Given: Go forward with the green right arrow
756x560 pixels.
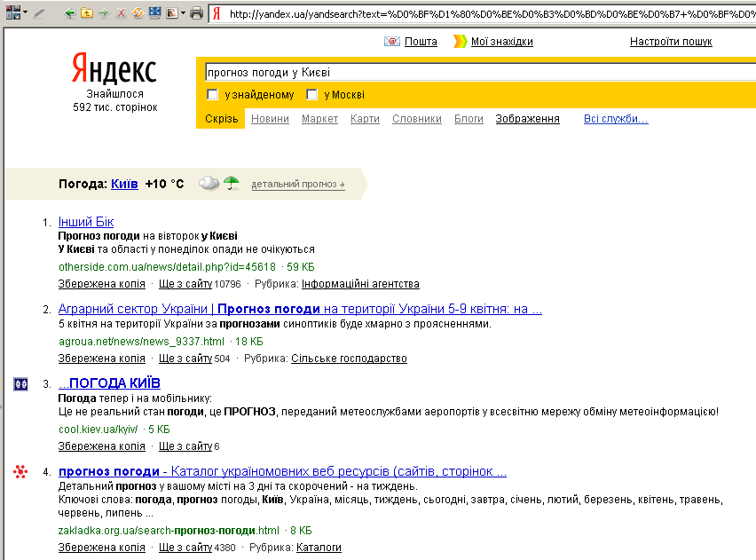Looking at the screenshot, I should (x=104, y=13).
